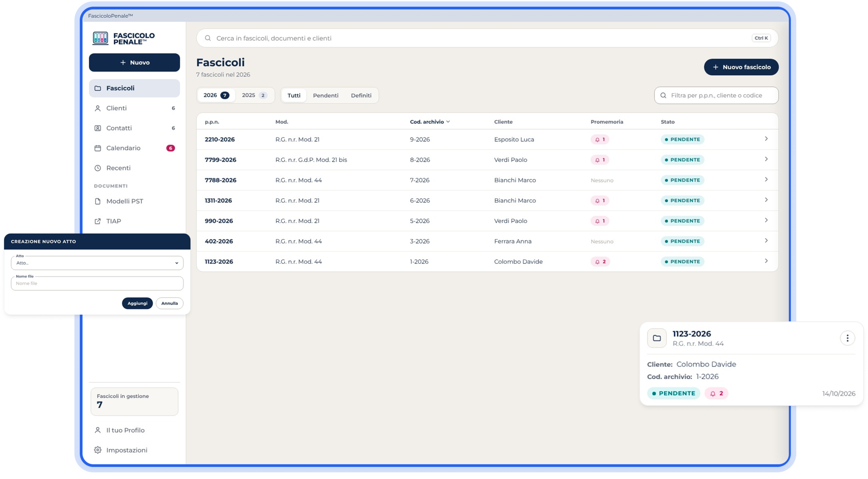Click the Nuovo fascicolo button
This screenshot has height=479, width=868.
pyautogui.click(x=741, y=67)
